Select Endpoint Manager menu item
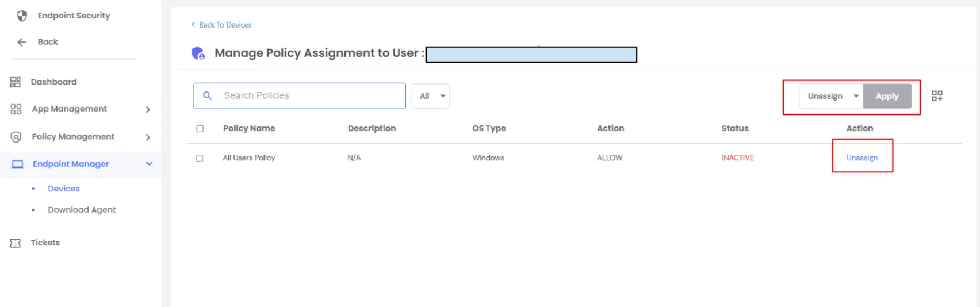The width and height of the screenshot is (980, 307). pos(71,164)
